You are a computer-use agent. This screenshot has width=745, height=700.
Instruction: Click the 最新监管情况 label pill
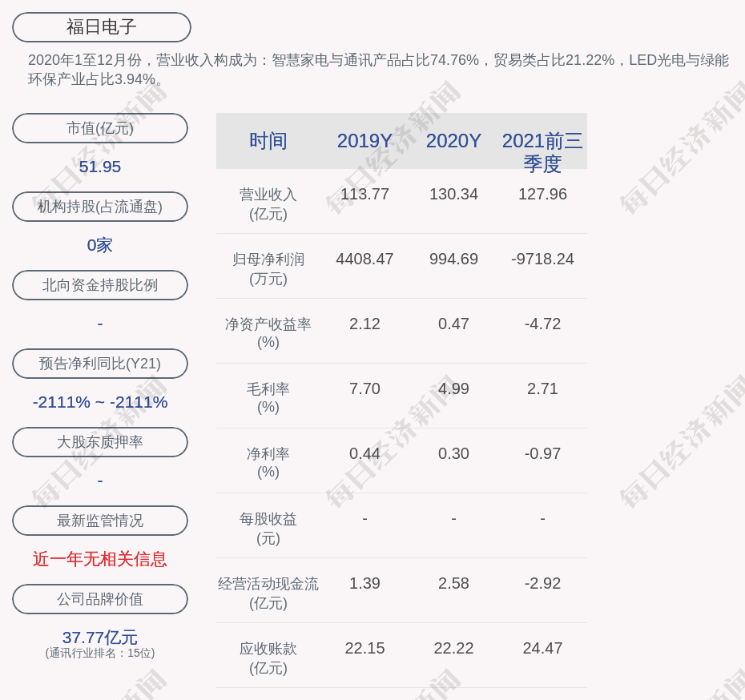(100, 521)
